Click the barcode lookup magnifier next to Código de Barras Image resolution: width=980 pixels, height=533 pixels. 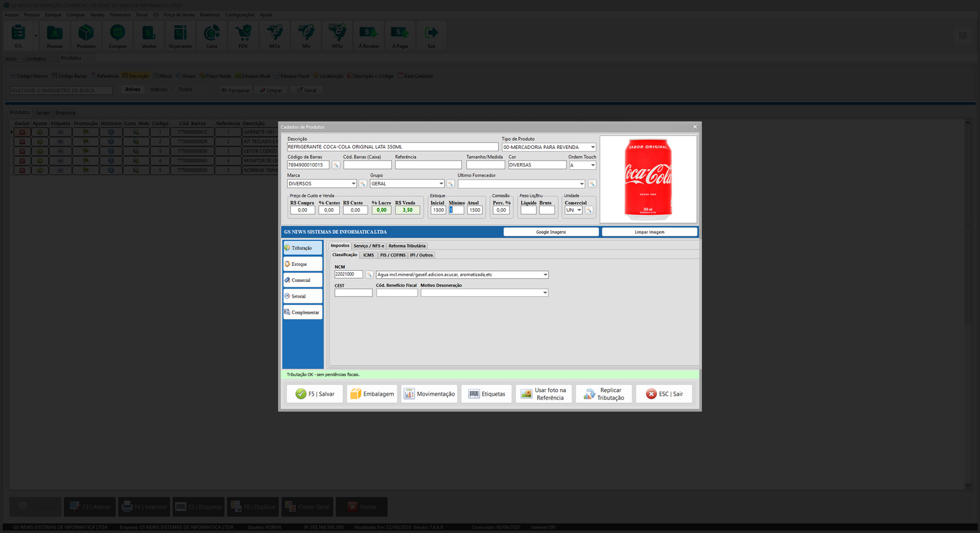click(336, 165)
